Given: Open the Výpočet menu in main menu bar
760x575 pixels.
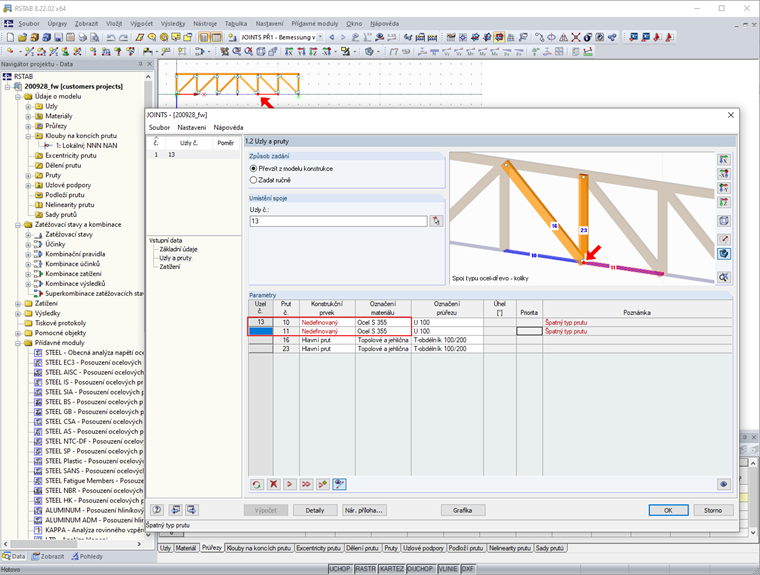Looking at the screenshot, I should click(x=141, y=23).
